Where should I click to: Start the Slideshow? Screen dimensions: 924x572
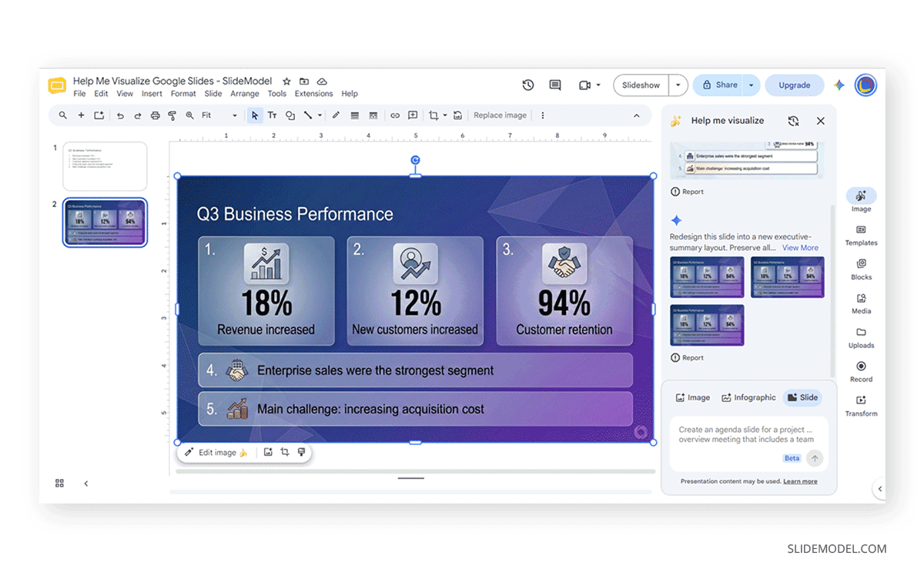pos(641,85)
